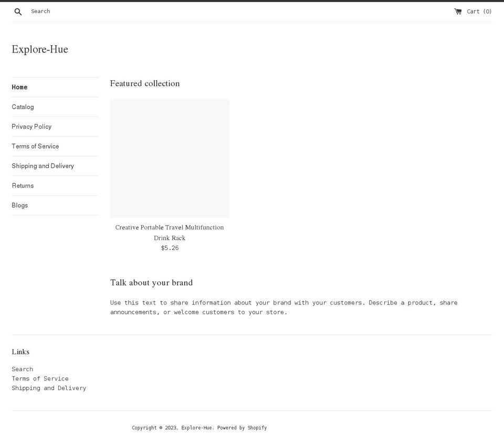
Task: Go to the Explore-Hue store logo
Action: (40, 49)
